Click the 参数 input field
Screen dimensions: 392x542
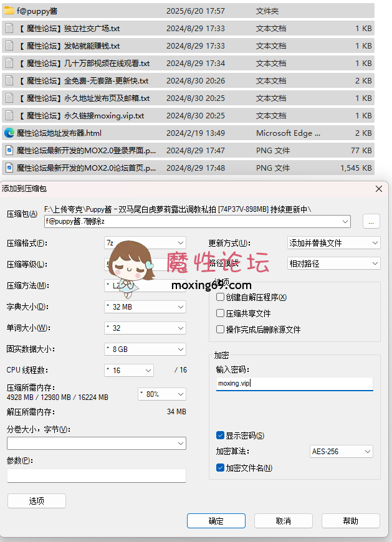coord(97,475)
